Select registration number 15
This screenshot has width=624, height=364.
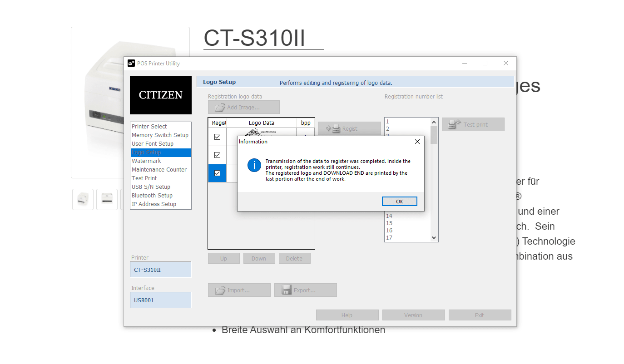407,223
